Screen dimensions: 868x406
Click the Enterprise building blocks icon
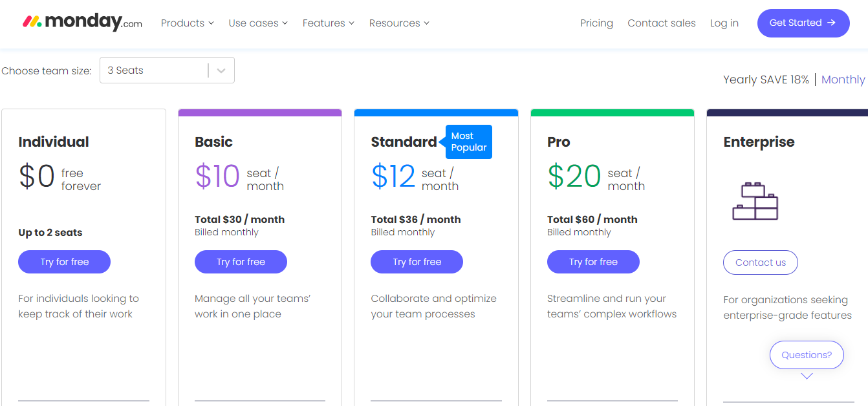[755, 201]
